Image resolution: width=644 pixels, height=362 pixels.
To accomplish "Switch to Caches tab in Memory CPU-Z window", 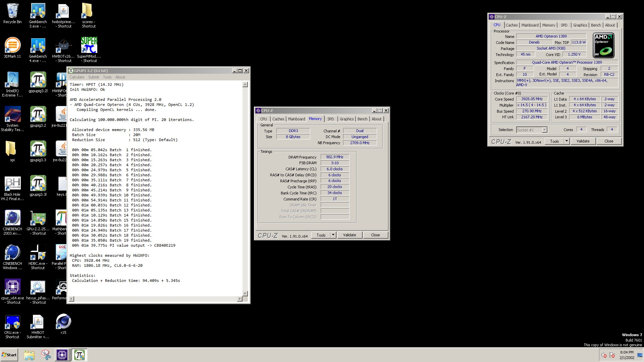I will 278,119.
